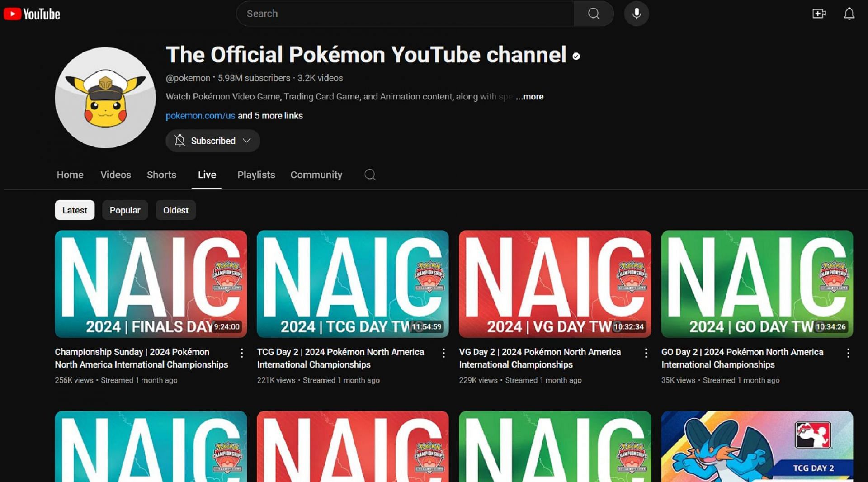Start voice search with microphone icon
This screenshot has width=868, height=482.
pos(637,14)
